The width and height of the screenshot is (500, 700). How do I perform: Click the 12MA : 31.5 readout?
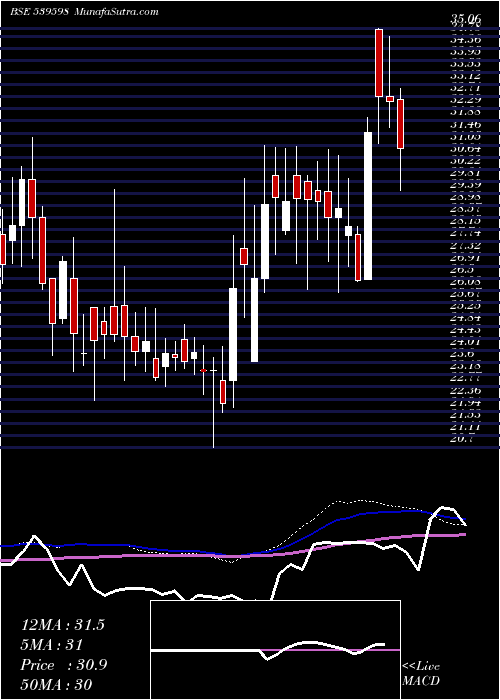point(62,625)
